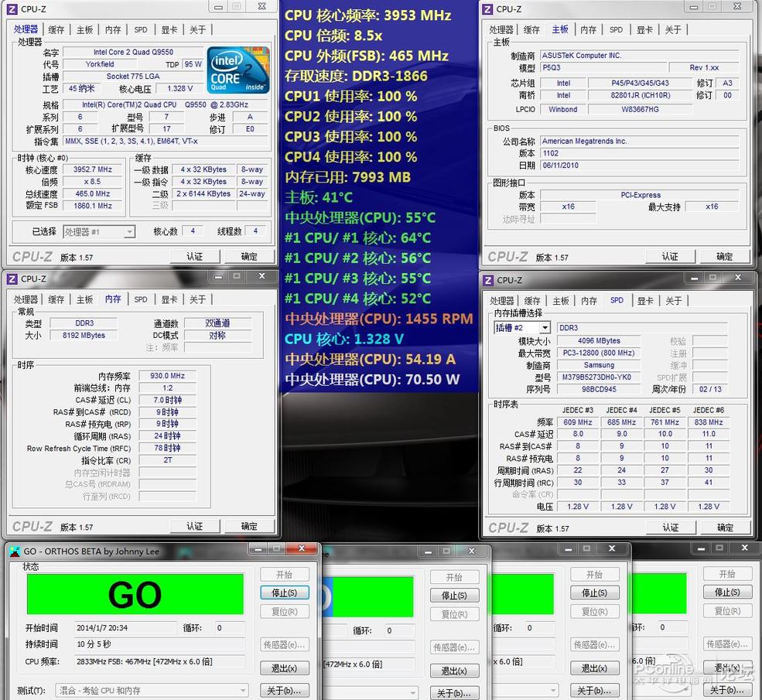Open the 显卡 tab in the processor CPU-Z window

(169, 29)
